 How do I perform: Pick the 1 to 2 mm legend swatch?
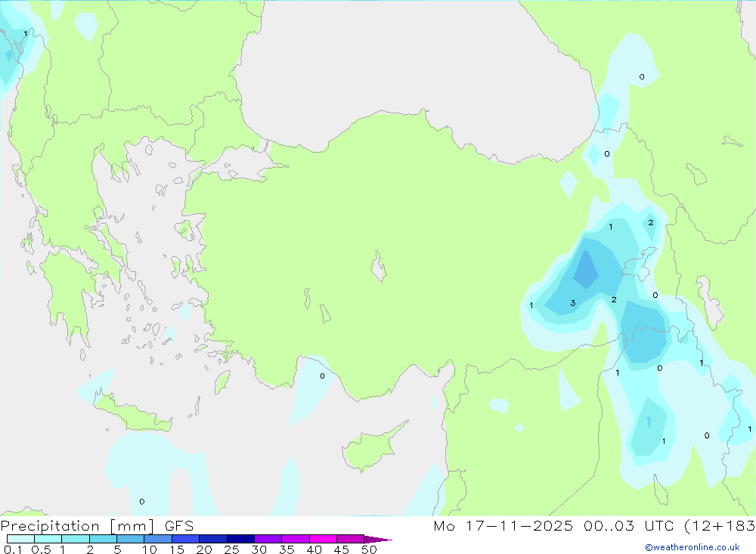coord(76,539)
